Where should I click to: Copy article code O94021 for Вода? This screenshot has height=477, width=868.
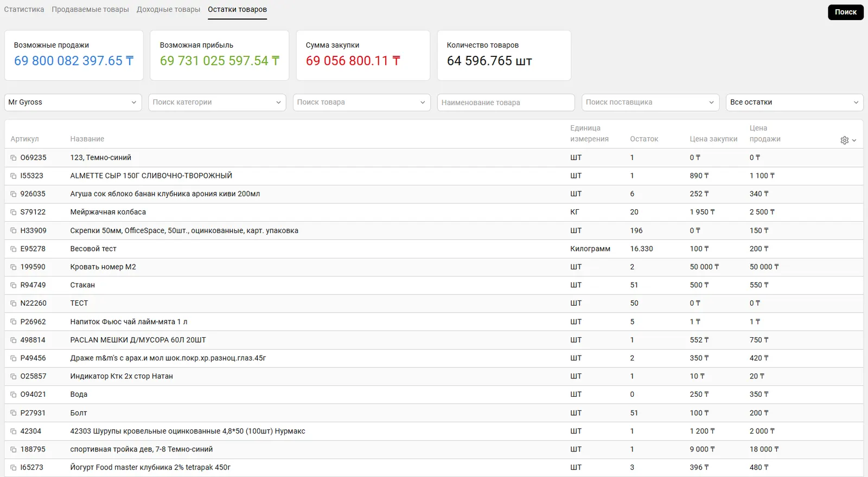click(x=14, y=395)
